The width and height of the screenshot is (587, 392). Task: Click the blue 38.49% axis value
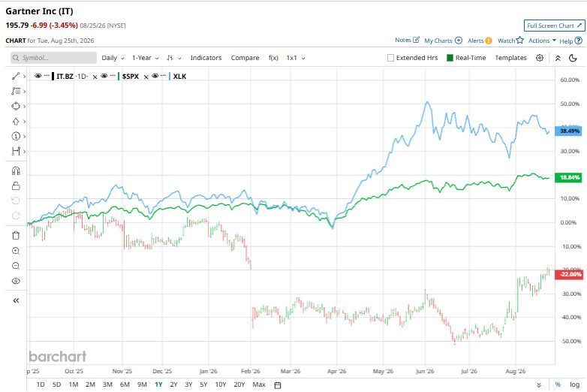568,131
